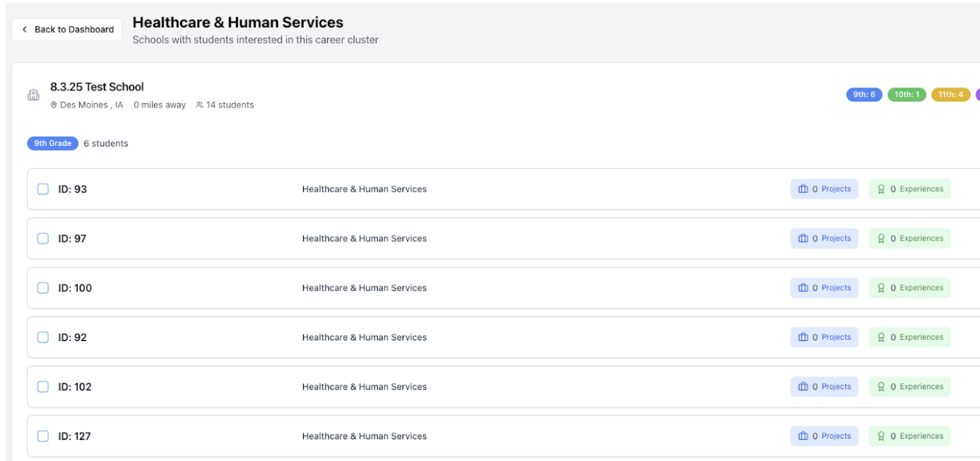Select the checkbox for ID: 100
980x461 pixels.
(43, 288)
